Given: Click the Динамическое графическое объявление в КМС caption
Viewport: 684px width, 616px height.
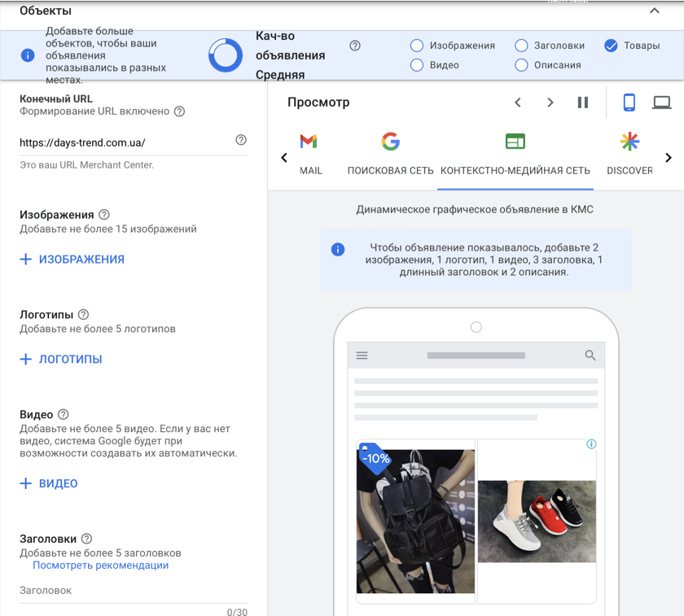Looking at the screenshot, I should (475, 209).
